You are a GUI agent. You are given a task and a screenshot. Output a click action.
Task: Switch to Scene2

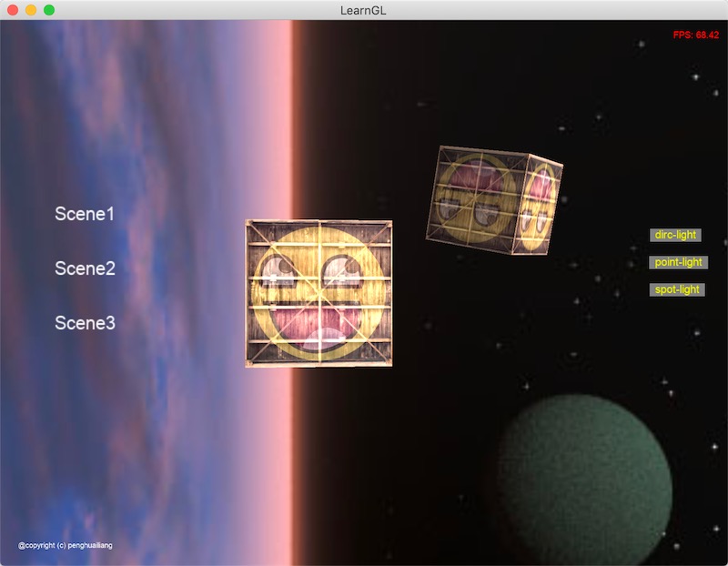tap(85, 268)
